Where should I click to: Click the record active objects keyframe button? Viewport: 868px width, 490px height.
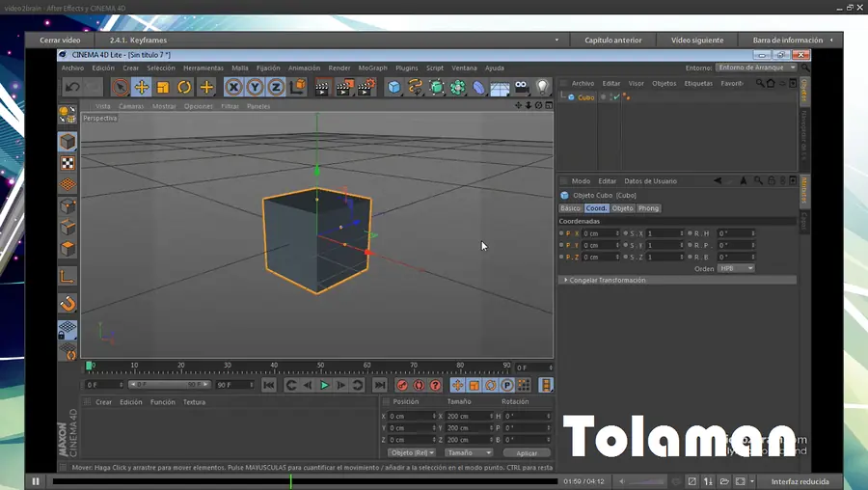(402, 385)
